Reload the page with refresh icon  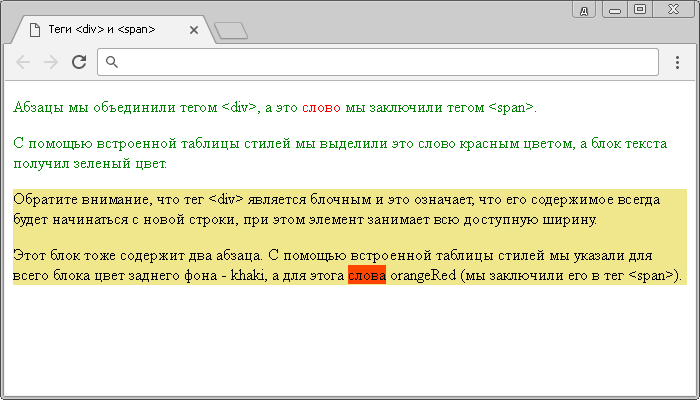79,62
